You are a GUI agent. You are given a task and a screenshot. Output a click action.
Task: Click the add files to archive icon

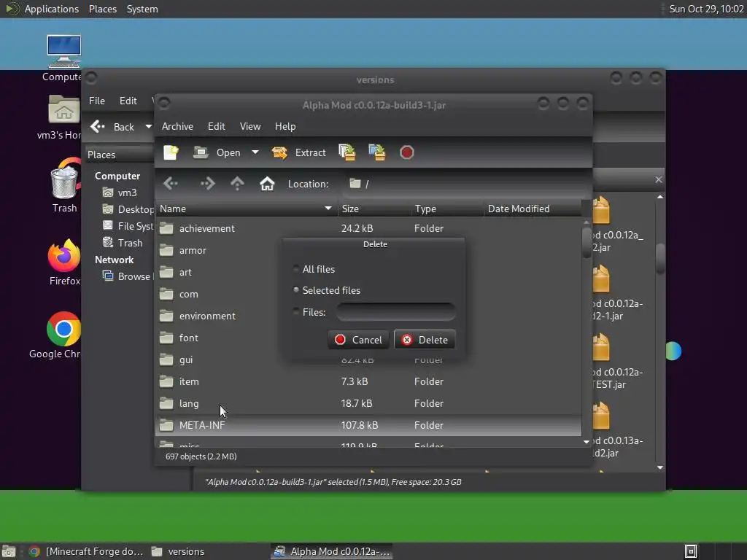(x=347, y=152)
